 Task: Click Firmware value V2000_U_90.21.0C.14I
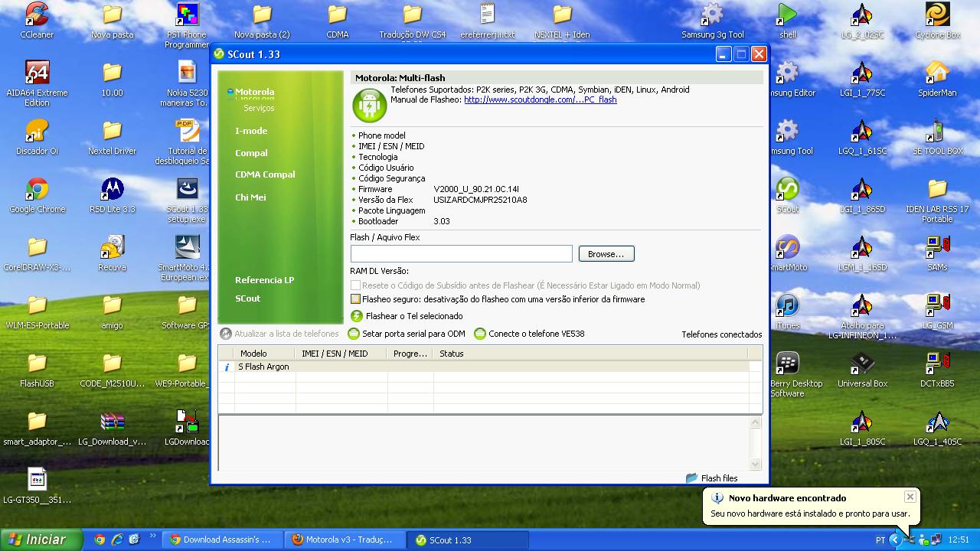coord(476,189)
